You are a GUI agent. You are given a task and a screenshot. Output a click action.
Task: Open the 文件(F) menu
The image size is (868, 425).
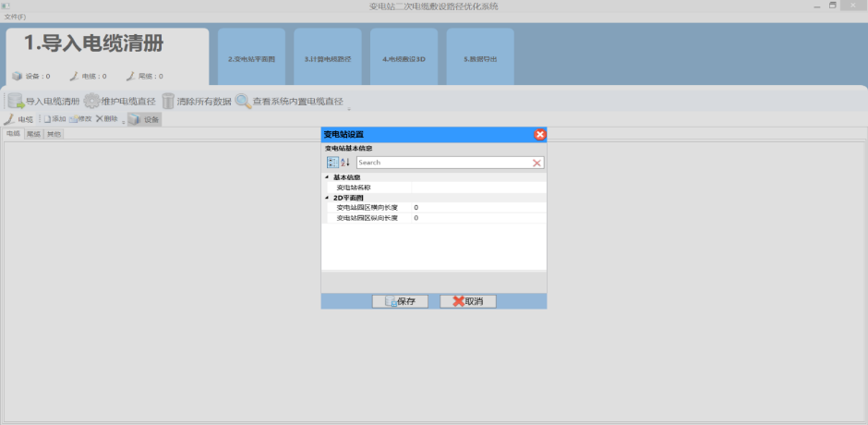(16, 17)
